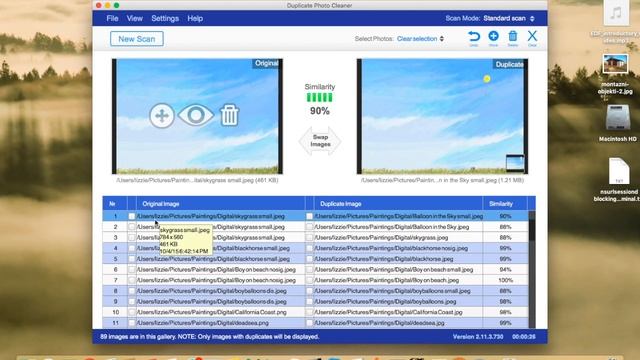Click the Version 2.11.3.730 status text
Image resolution: width=640 pixels, height=360 pixels.
[478, 337]
